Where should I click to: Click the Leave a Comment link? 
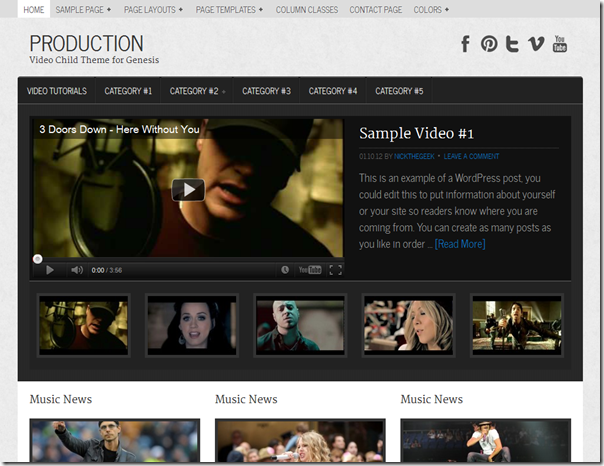tap(471, 156)
